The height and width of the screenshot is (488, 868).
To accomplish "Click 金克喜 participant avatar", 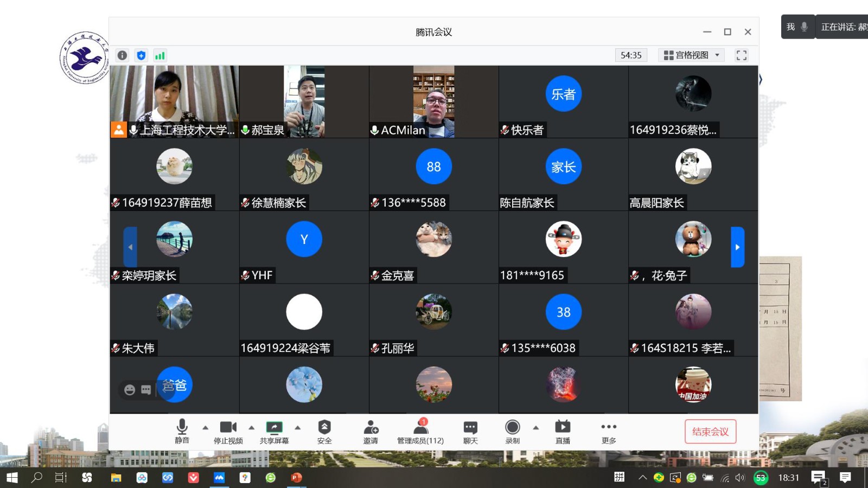I will [433, 239].
